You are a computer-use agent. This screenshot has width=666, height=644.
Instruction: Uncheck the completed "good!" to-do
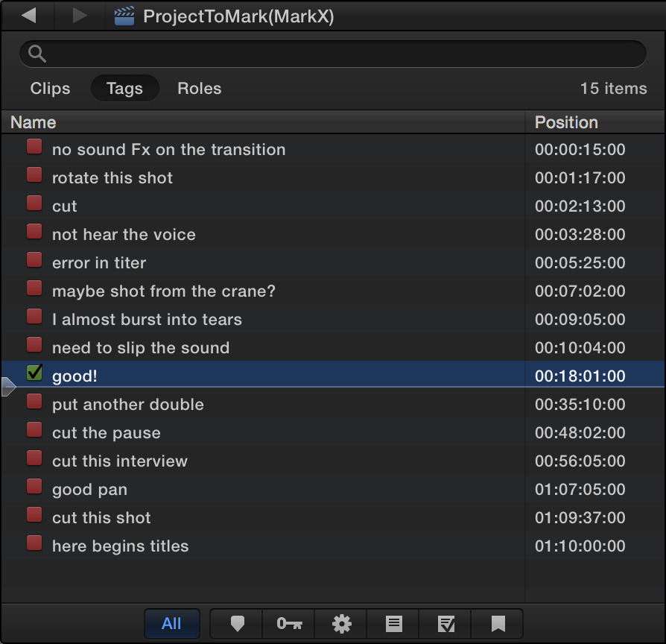point(34,373)
